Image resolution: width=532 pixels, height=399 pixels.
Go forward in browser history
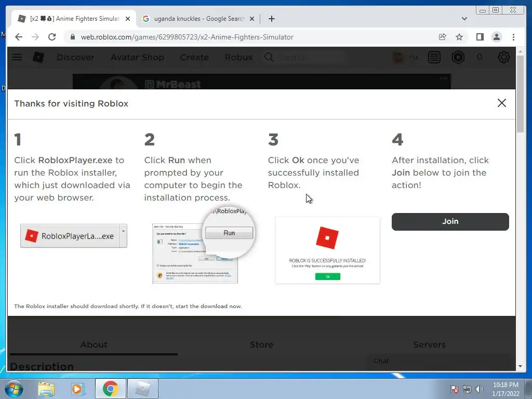(35, 37)
